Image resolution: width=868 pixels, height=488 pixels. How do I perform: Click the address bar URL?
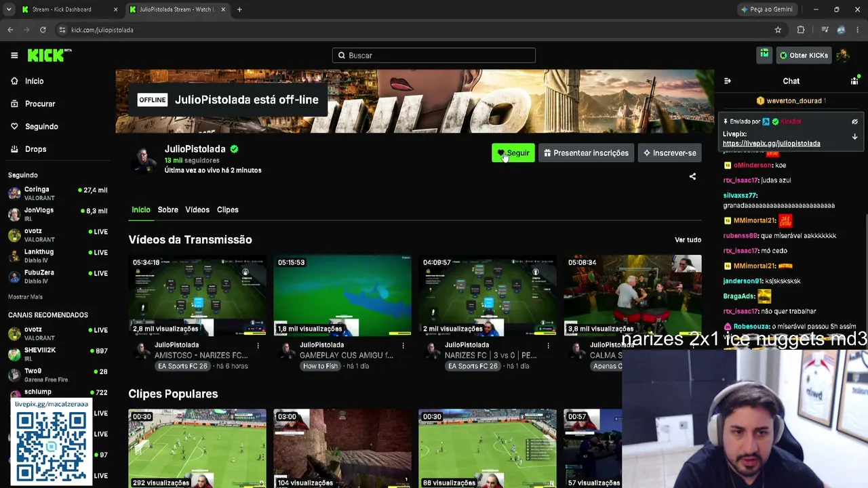pyautogui.click(x=102, y=30)
